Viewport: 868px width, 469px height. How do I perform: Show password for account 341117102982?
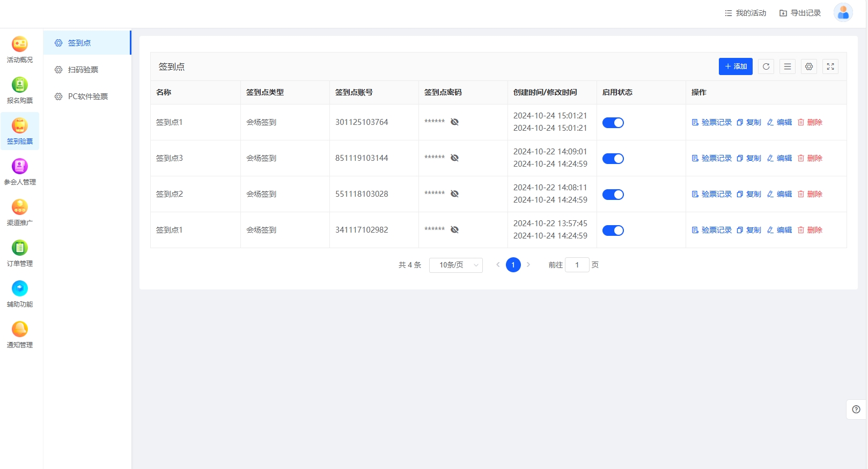click(454, 230)
